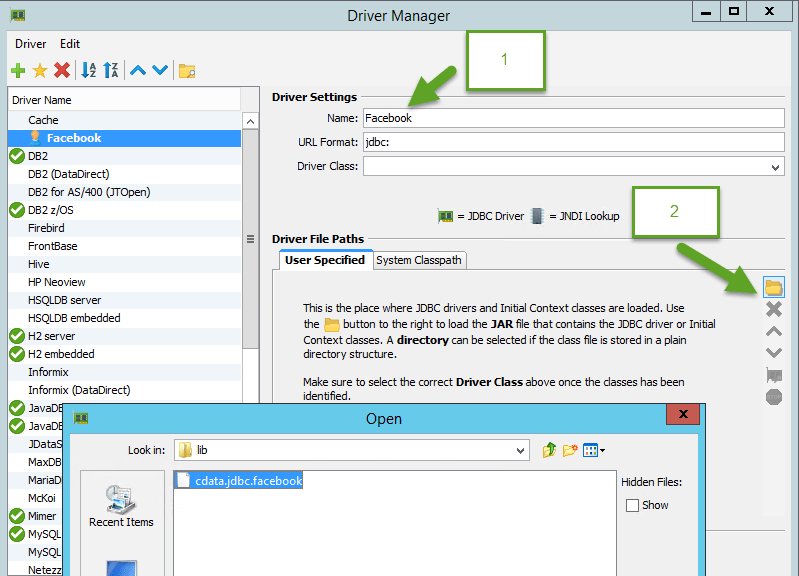
Task: Select the HSQLDB server driver
Action: 124,300
